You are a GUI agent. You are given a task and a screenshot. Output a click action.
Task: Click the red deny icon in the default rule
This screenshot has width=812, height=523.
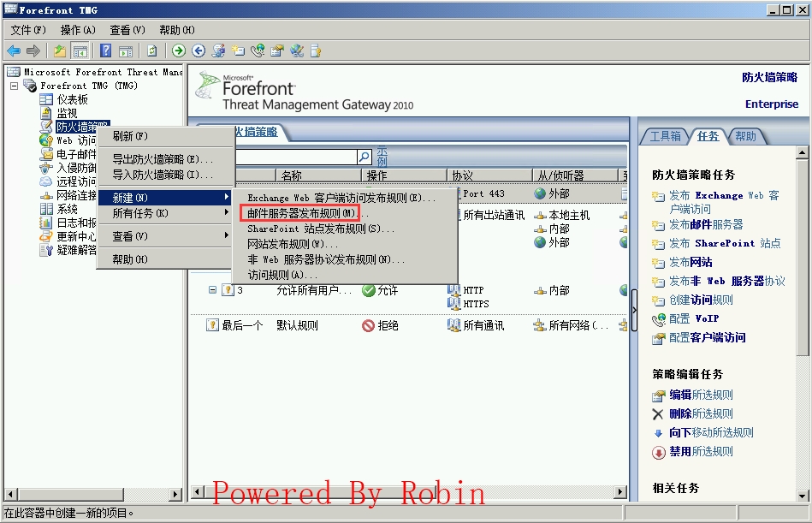tap(368, 326)
